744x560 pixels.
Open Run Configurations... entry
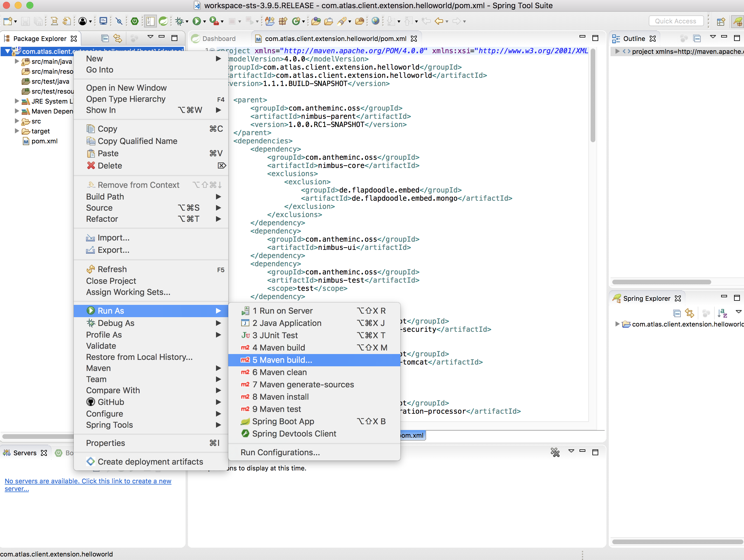[314, 452]
